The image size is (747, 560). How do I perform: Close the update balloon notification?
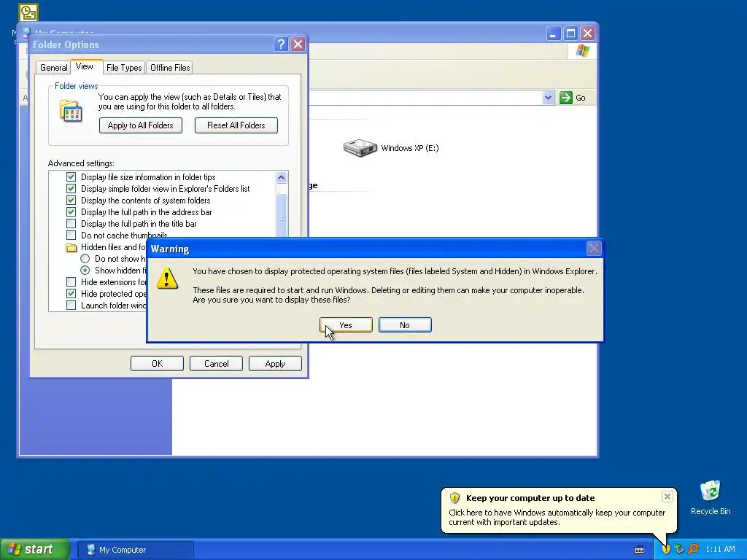pyautogui.click(x=667, y=497)
